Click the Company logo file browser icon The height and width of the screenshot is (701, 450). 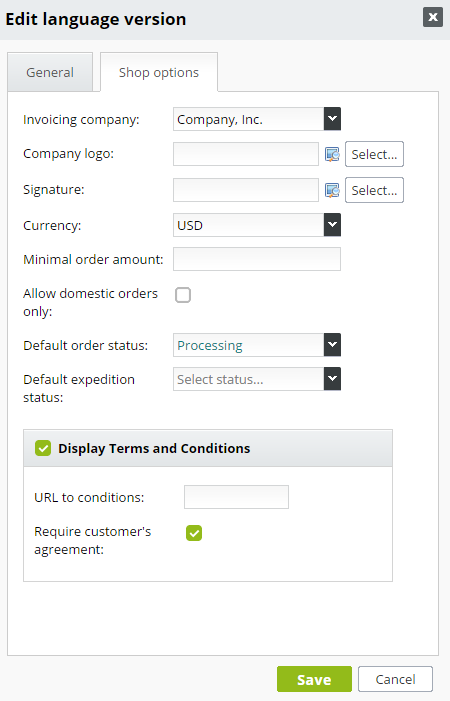click(332, 154)
